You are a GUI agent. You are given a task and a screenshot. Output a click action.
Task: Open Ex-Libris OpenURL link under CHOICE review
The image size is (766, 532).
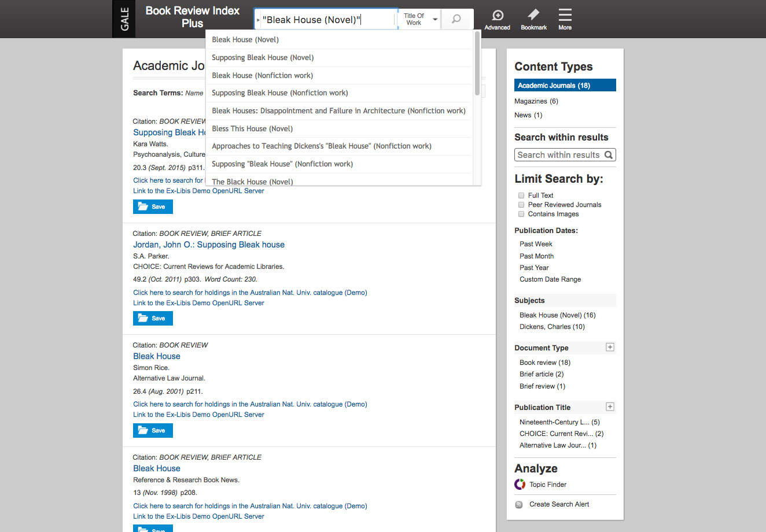[198, 303]
